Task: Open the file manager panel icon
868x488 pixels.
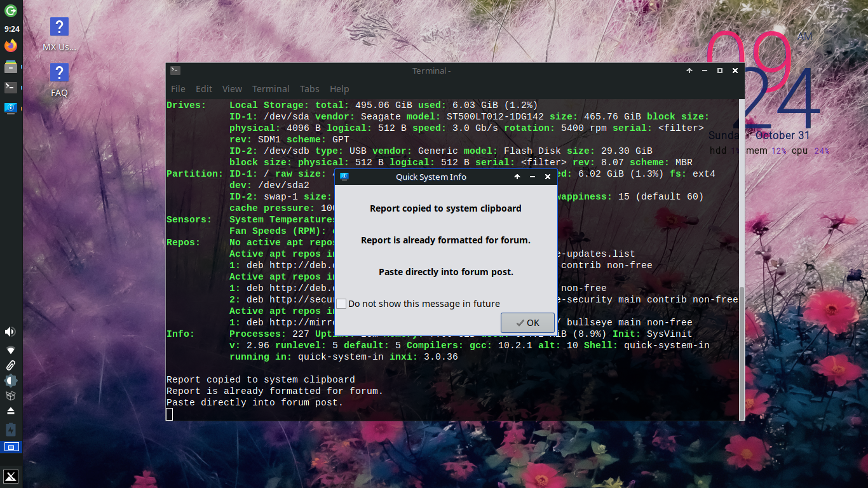Action: click(11, 67)
